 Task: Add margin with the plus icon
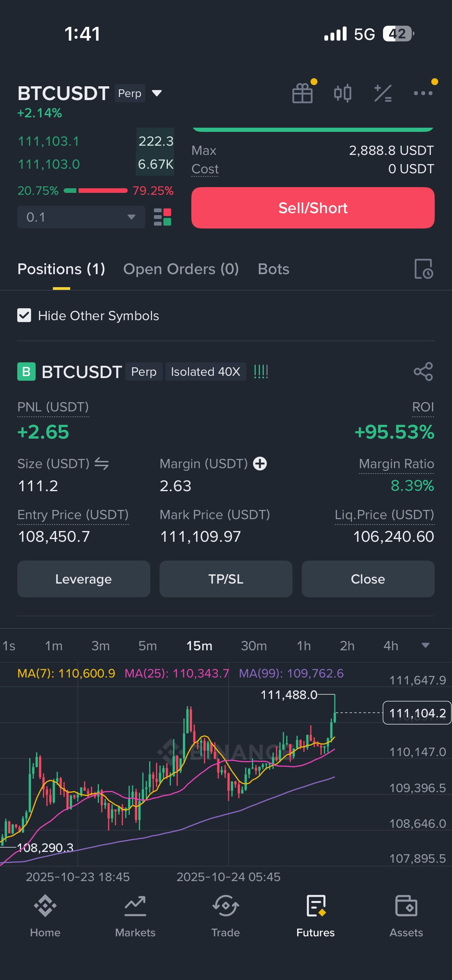pos(260,464)
